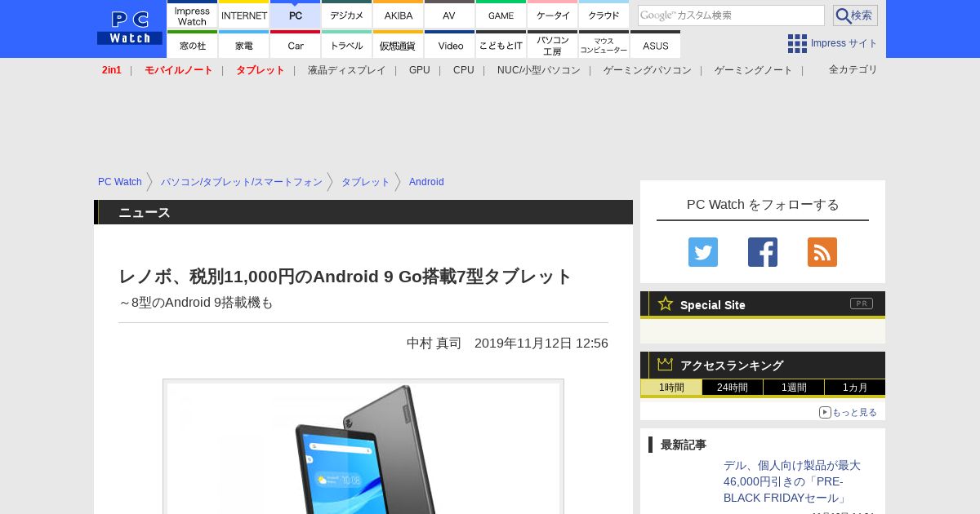The image size is (980, 514).
Task: Click the star icon beside Special Site
Action: pos(666,304)
